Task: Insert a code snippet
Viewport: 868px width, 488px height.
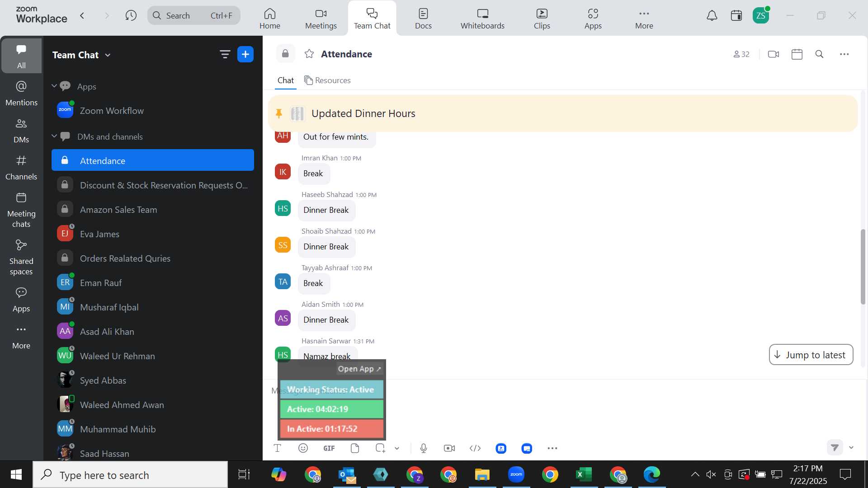Action: (x=475, y=448)
